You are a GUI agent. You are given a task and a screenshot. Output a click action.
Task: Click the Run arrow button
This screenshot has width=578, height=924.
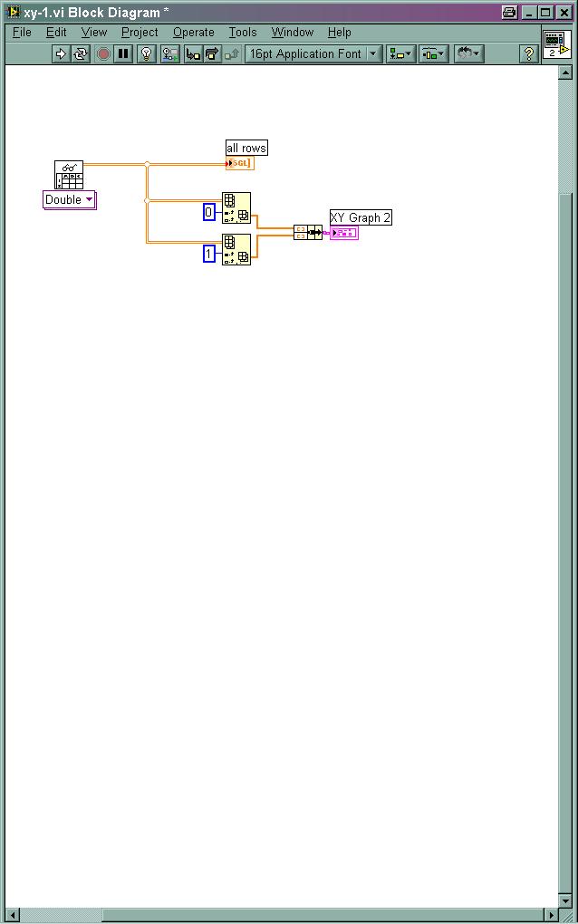[60, 54]
